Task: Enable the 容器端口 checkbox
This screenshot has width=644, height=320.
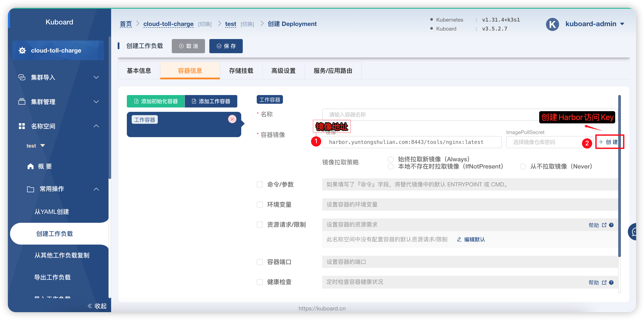Action: (260, 262)
